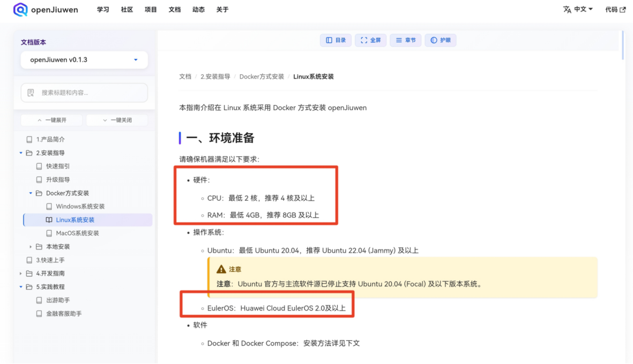Screen dimensions: 633x364
Task: Click the search box for titles and content
Action: click(84, 93)
